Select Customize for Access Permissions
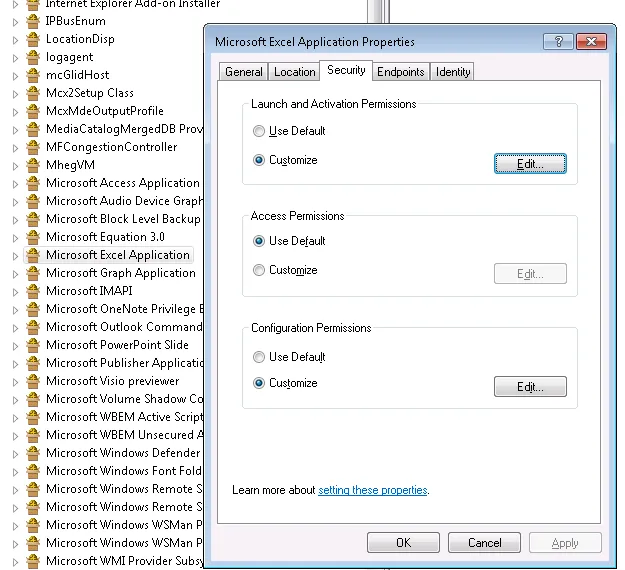Screen dimensions: 625x570 [x=259, y=270]
